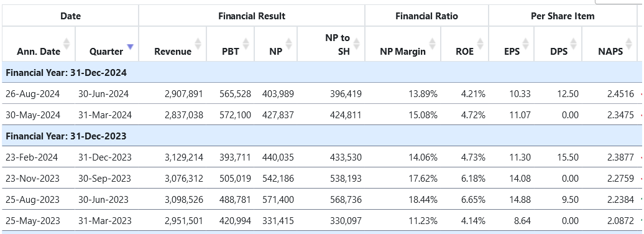Open the 26-Aug-2024 announcement row
This screenshot has height=234, width=644.
322,94
